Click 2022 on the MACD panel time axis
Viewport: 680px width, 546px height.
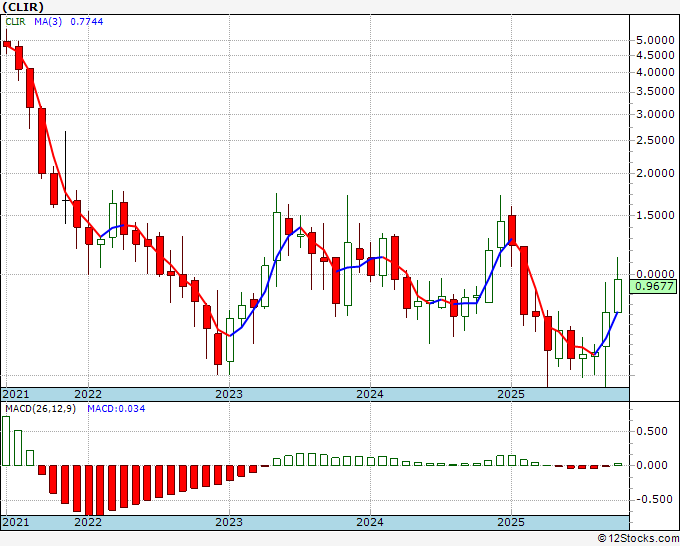point(88,522)
